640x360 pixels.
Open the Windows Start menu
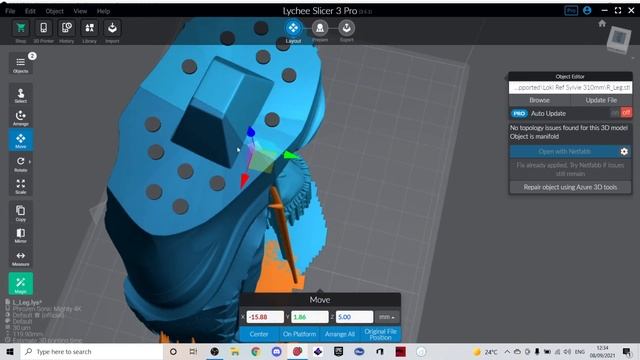(x=10, y=351)
